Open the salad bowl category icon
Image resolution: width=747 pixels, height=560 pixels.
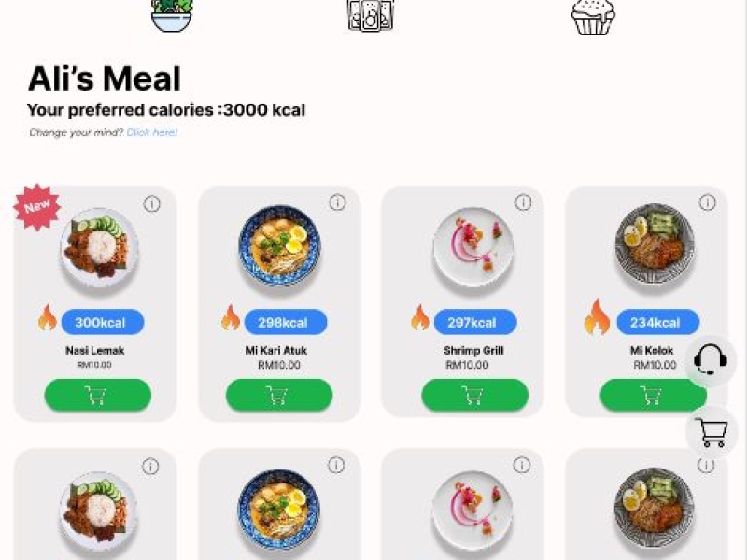point(172,15)
